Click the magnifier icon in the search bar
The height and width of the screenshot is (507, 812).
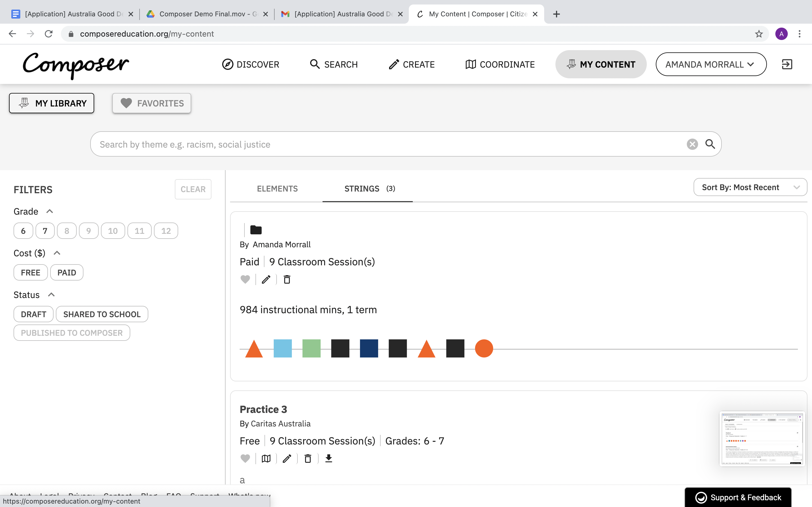tap(710, 144)
